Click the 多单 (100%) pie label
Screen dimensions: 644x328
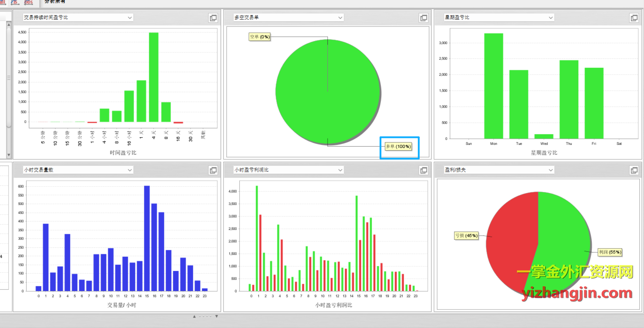[398, 147]
